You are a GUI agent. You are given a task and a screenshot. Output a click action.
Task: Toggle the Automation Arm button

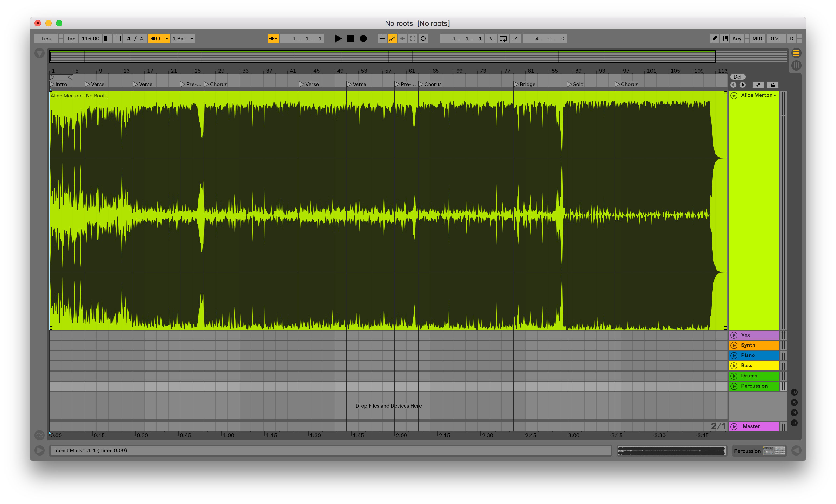tap(392, 39)
